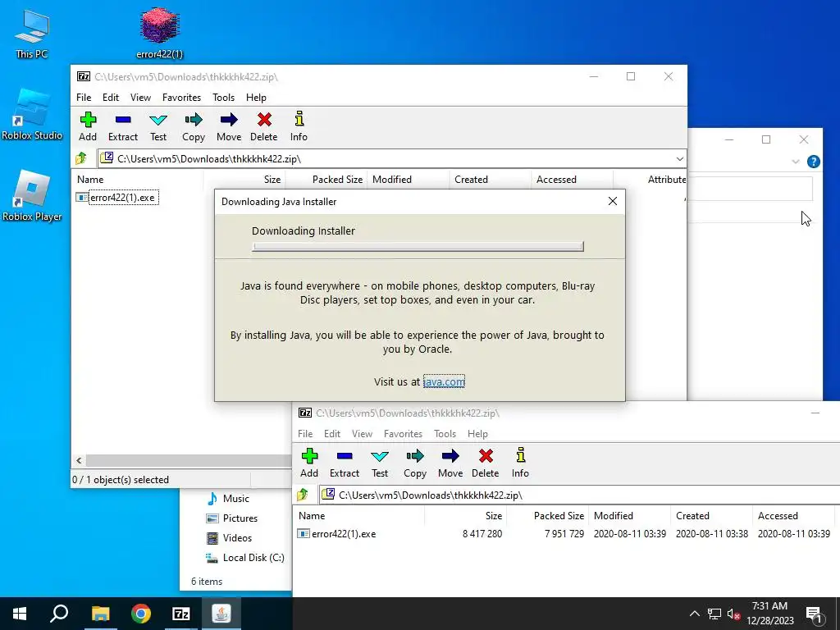Show hidden system tray icons
Image resolution: width=840 pixels, height=630 pixels.
coord(694,614)
